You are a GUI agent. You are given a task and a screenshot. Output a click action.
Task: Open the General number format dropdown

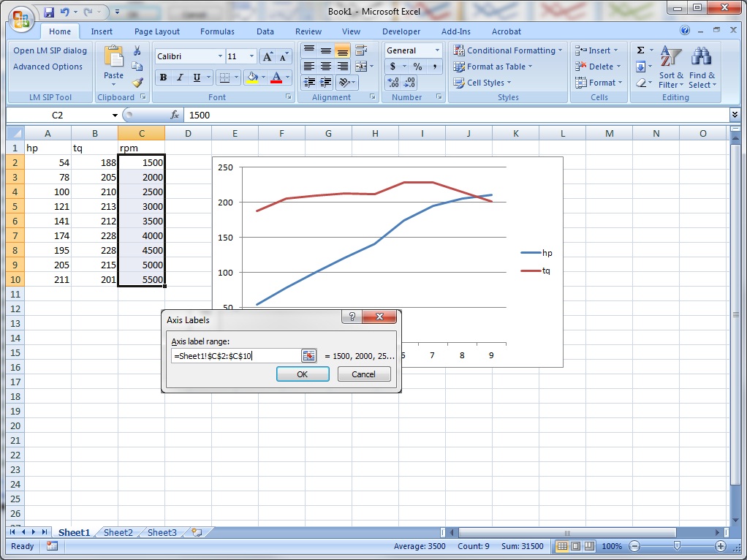(x=437, y=50)
